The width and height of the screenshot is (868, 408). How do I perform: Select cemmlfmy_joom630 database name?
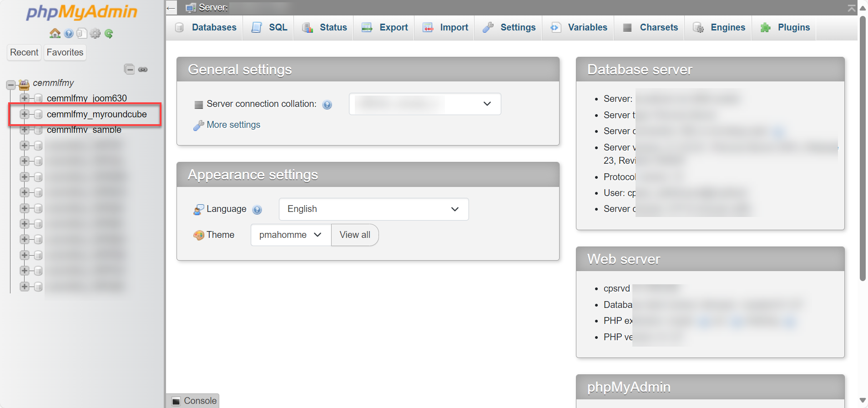87,98
